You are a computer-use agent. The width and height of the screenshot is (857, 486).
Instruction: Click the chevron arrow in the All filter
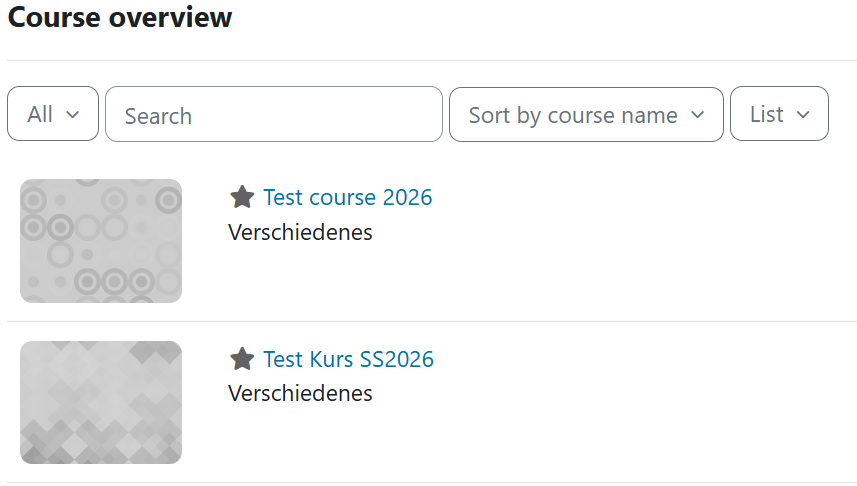tap(72, 114)
